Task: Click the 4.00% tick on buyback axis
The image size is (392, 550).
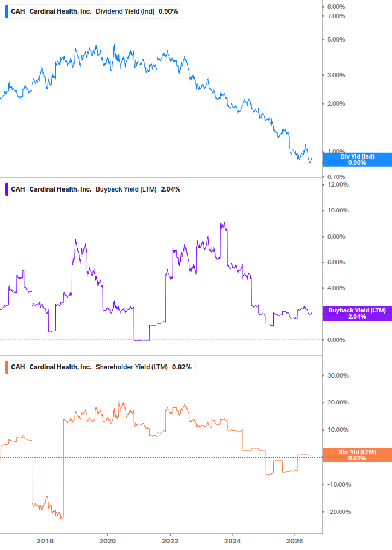Action: click(x=336, y=288)
